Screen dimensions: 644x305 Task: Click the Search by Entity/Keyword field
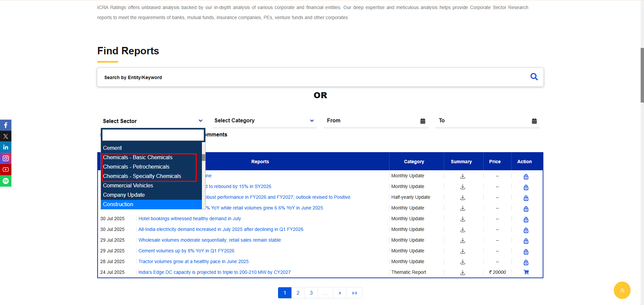pyautogui.click(x=312, y=77)
